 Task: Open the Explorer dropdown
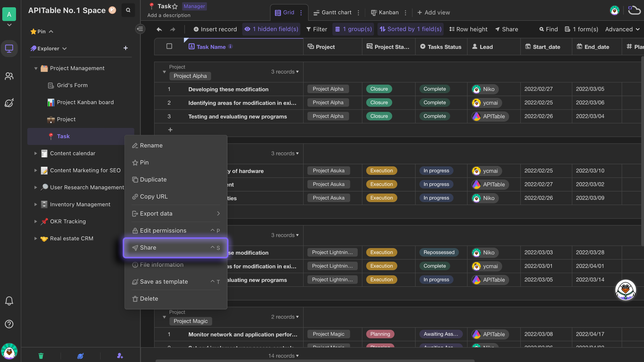pos(64,49)
